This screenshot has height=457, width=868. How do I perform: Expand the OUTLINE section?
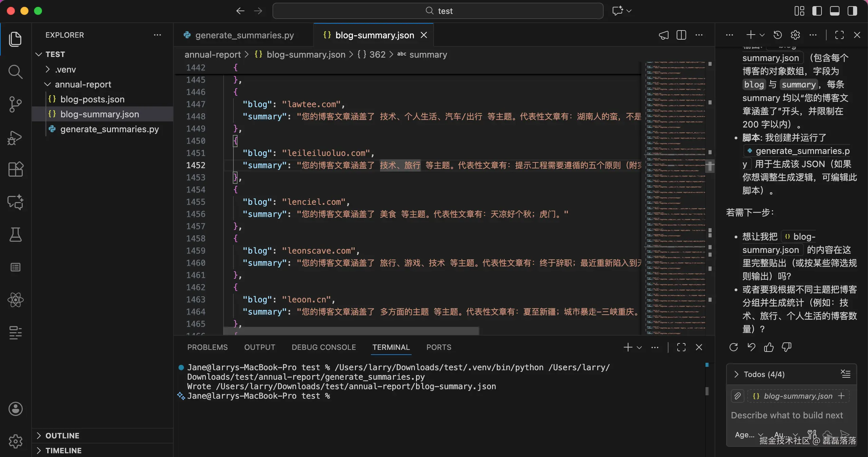[x=62, y=436]
